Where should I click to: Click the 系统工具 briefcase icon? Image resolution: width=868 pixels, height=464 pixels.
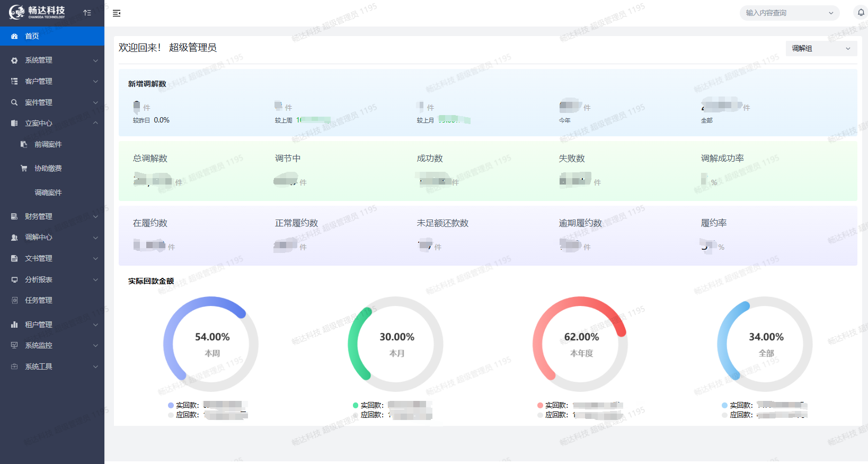coord(14,366)
